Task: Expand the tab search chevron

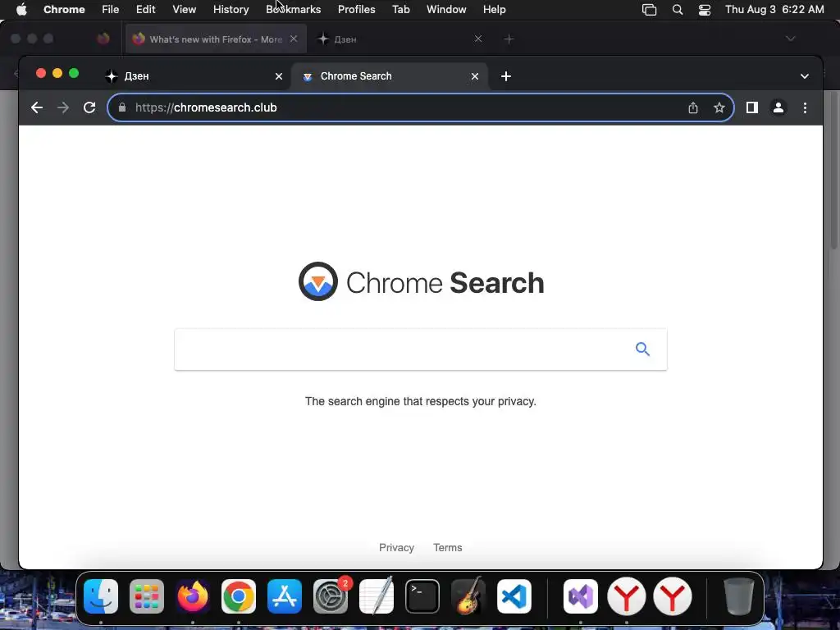Action: (804, 76)
